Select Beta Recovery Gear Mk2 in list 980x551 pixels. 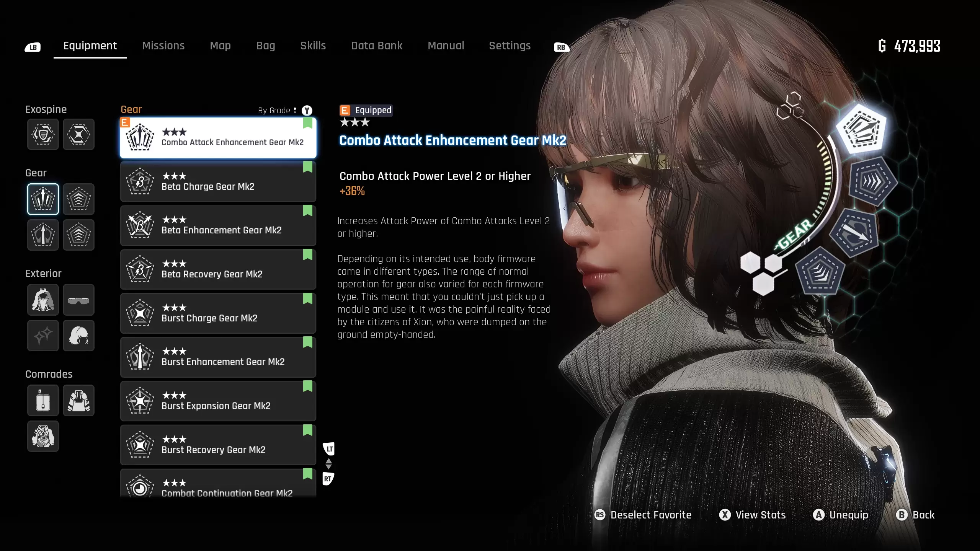pos(218,269)
